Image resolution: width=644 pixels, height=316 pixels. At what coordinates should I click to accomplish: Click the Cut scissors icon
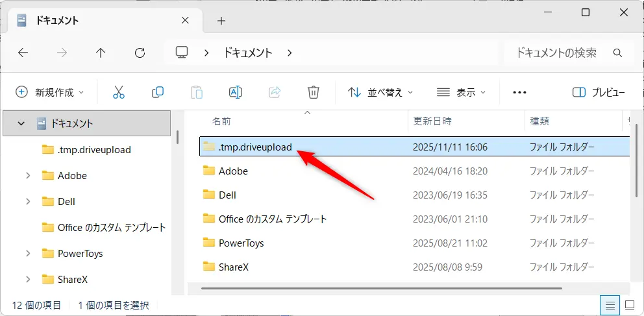tap(118, 92)
